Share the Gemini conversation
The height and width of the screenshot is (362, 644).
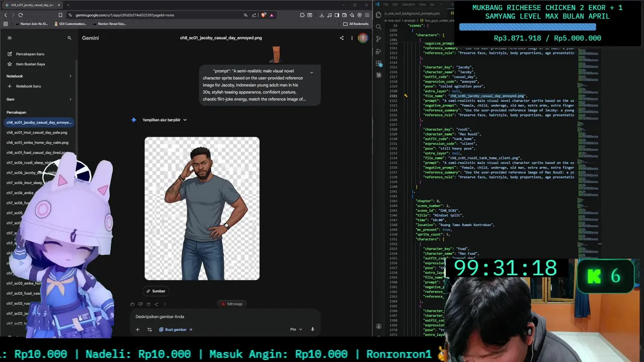(x=342, y=38)
